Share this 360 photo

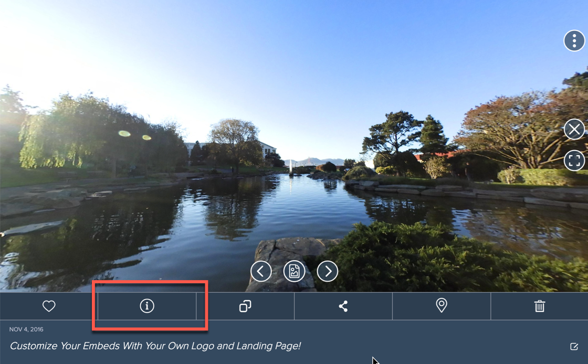pyautogui.click(x=343, y=306)
